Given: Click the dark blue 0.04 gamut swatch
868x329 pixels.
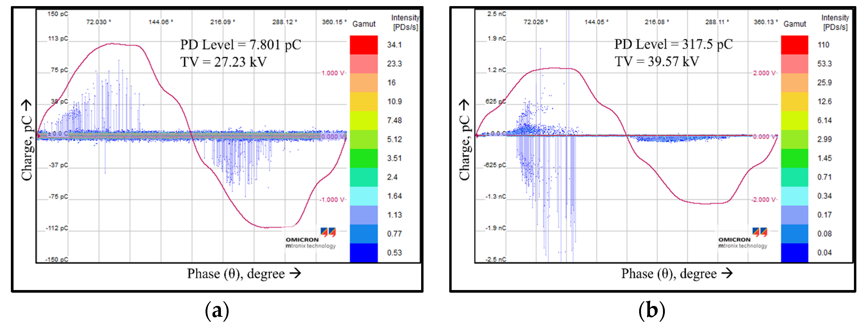Looking at the screenshot, I should tap(794, 253).
